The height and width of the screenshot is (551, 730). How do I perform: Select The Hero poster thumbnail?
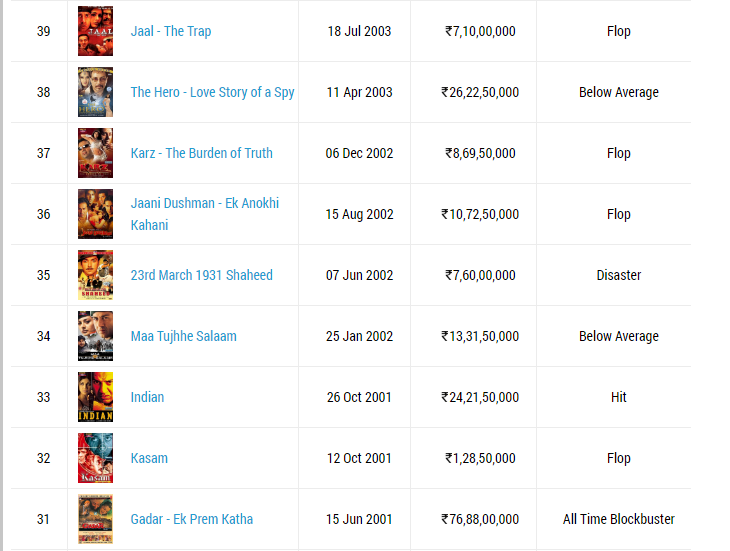point(95,92)
